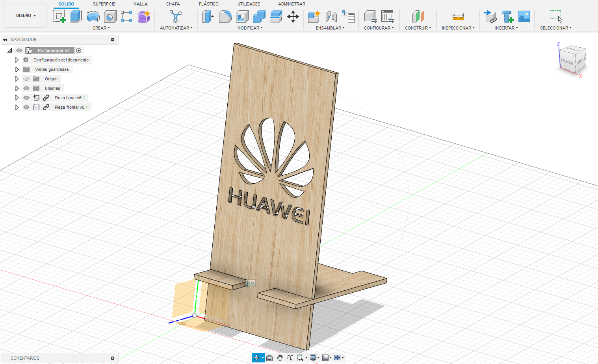Click the Configure Model icon

[370, 17]
